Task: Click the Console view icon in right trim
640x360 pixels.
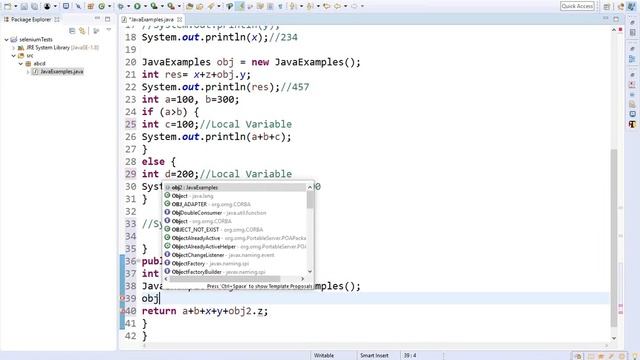Action: (x=632, y=114)
